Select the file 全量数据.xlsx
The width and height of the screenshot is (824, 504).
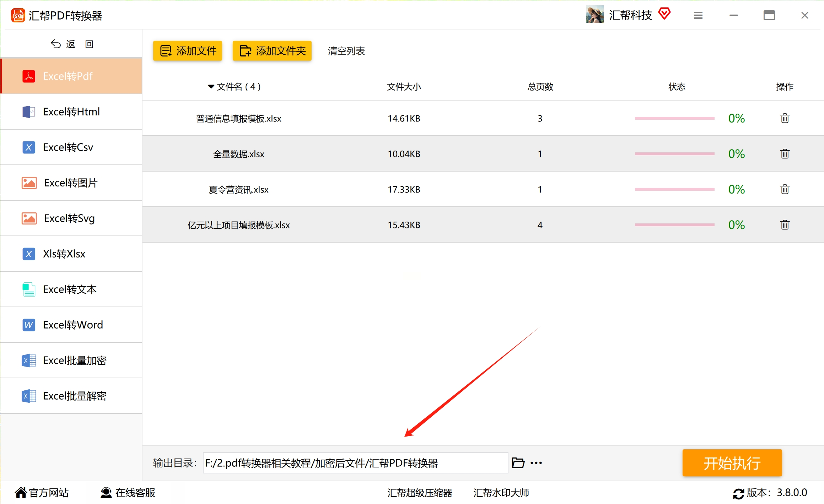click(x=239, y=154)
